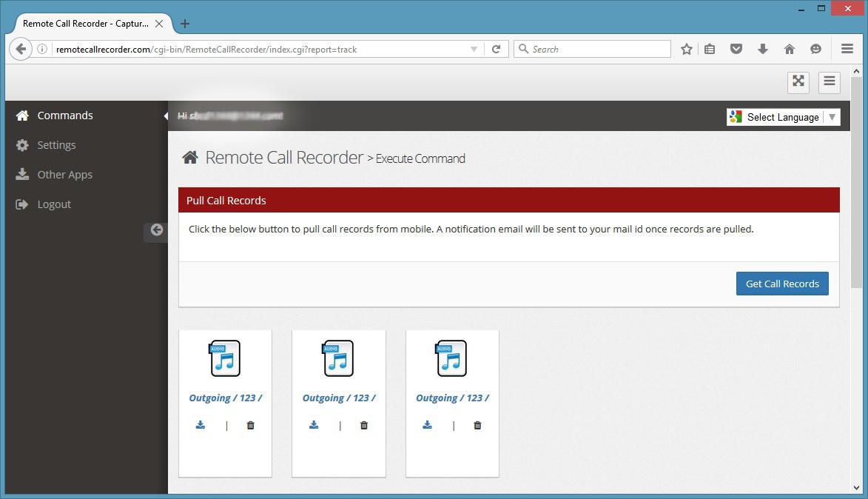The image size is (868, 499).
Task: Close the Remote Call Recorder tab
Action: coord(159,24)
